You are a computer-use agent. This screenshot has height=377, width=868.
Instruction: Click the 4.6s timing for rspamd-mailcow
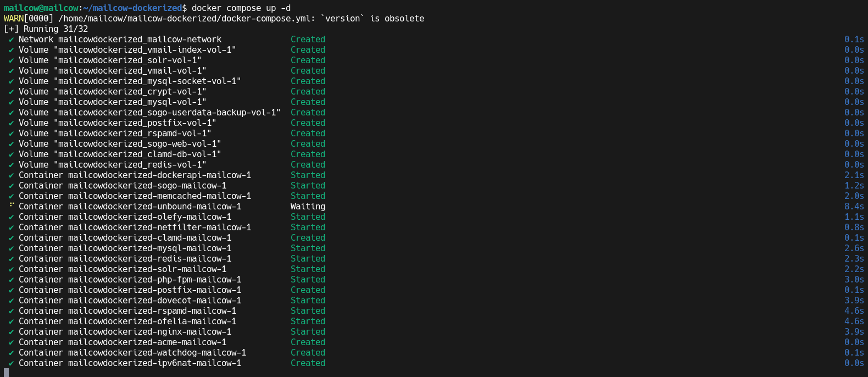(854, 311)
